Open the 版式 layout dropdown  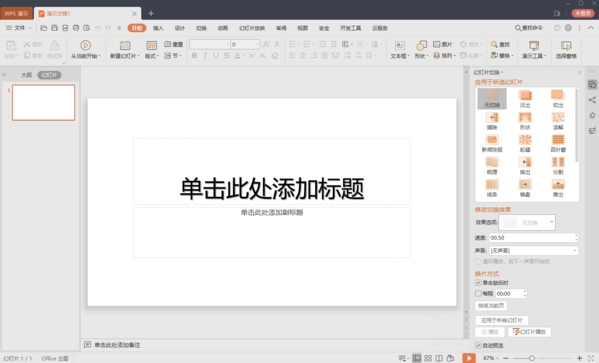[x=152, y=56]
